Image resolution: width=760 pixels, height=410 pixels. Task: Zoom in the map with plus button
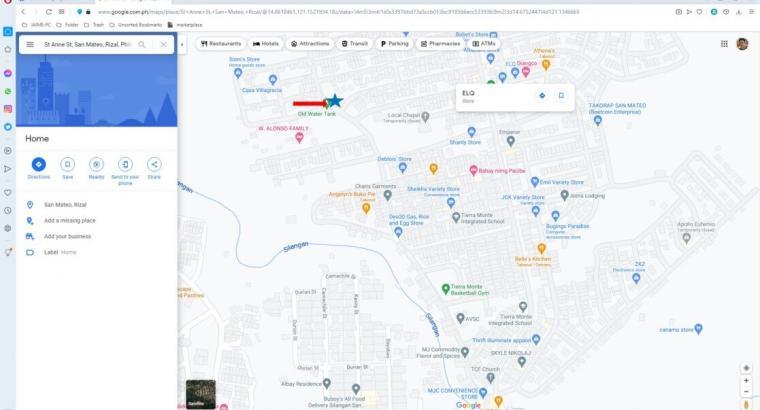(746, 381)
